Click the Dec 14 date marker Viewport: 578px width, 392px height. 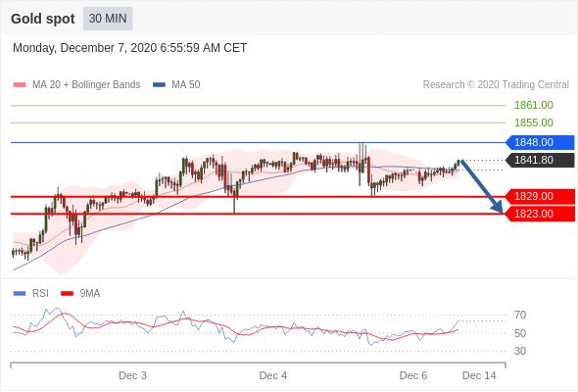coord(479,375)
